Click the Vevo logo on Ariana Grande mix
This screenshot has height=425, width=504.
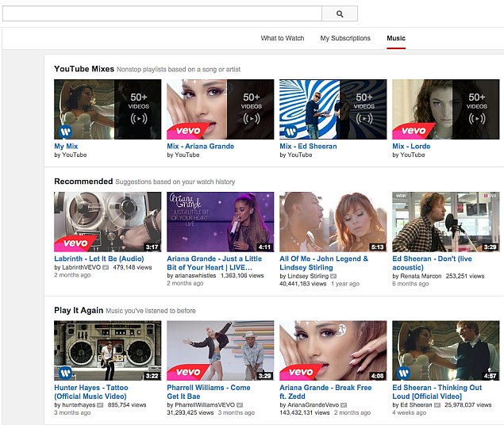click(x=188, y=131)
